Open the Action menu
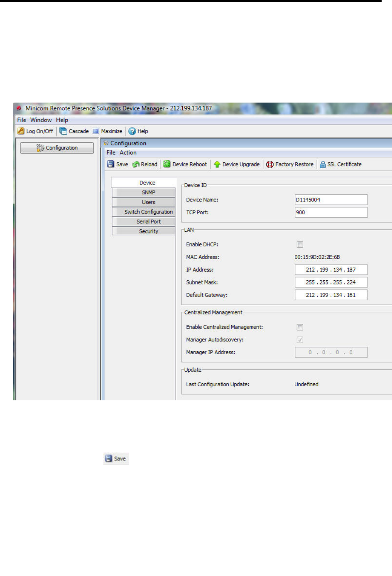This screenshot has height=576, width=392. (128, 152)
